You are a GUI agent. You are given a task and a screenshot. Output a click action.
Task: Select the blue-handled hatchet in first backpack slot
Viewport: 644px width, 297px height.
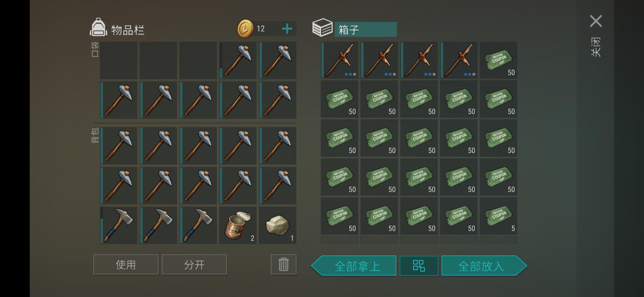pos(119,225)
